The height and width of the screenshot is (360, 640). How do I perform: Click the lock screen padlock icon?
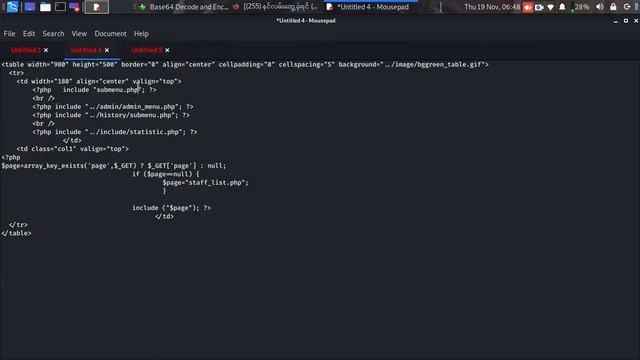(x=613, y=7)
